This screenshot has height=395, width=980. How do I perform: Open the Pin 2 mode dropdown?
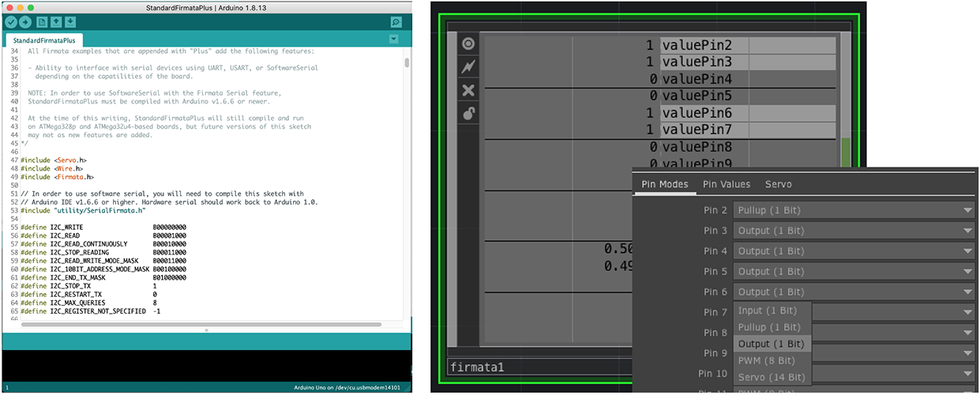pyautogui.click(x=855, y=210)
